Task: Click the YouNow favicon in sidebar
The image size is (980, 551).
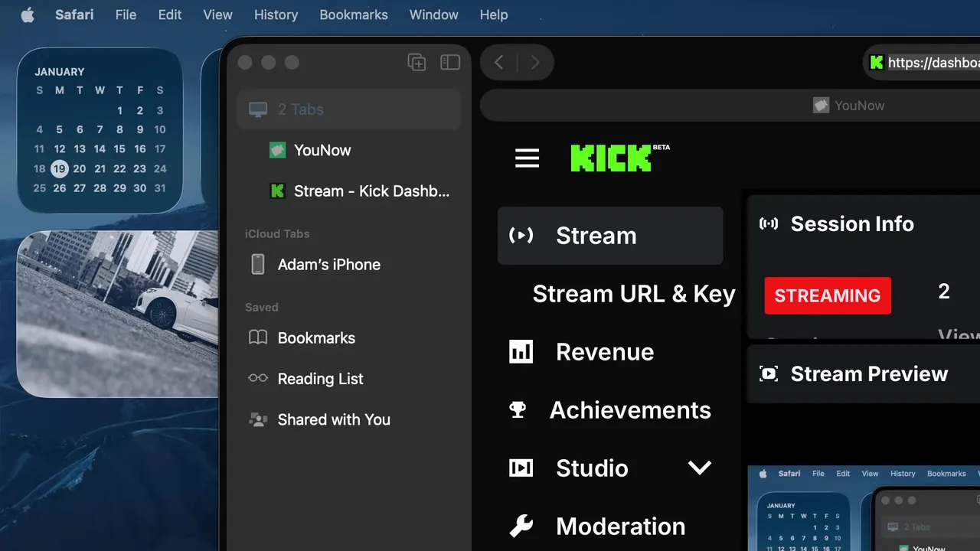Action: point(277,150)
